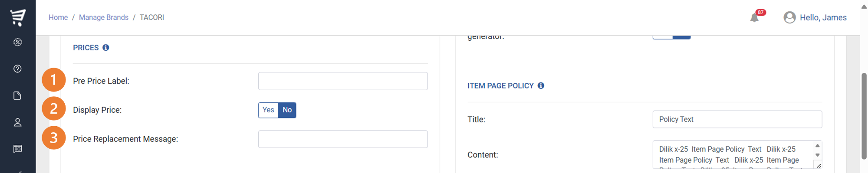This screenshot has height=173, width=868.
Task: Toggle the generator switch at top right
Action: point(671,37)
